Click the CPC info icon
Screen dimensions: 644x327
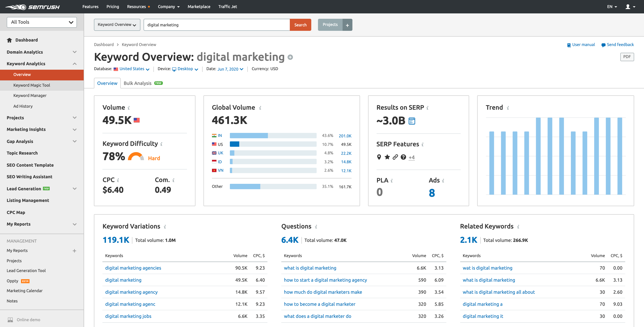[x=118, y=180]
